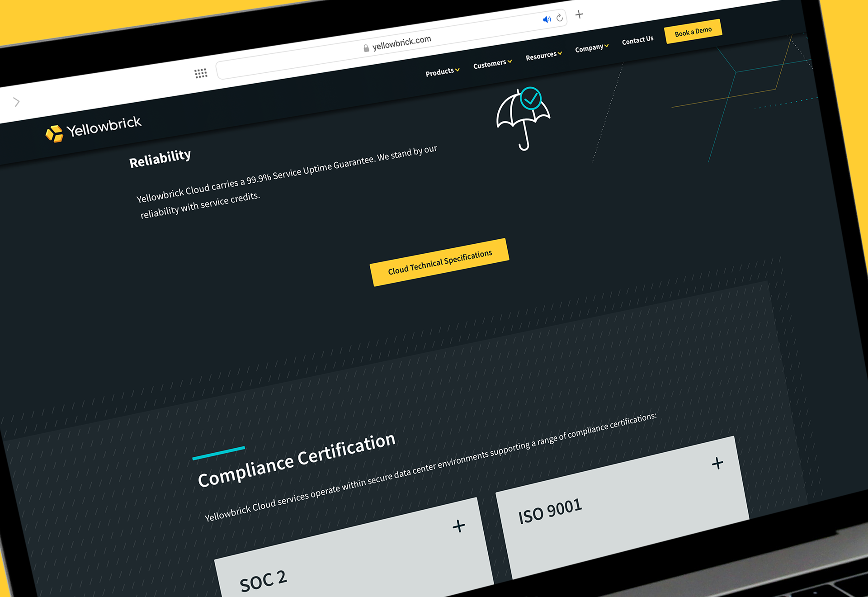Open the browser tab overview grid icon

(x=201, y=73)
